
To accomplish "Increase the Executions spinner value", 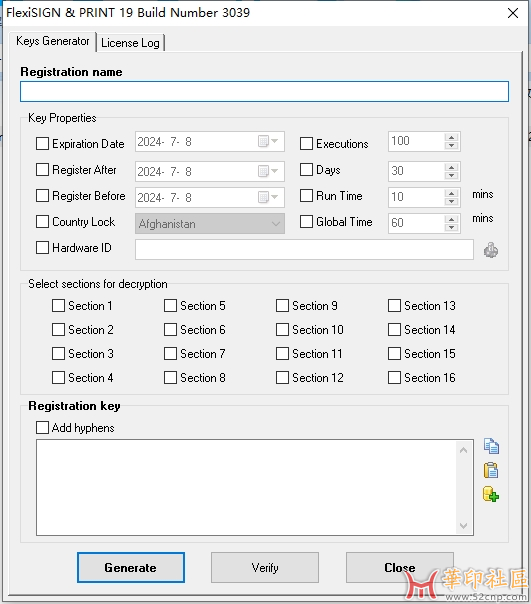I will pyautogui.click(x=451, y=137).
